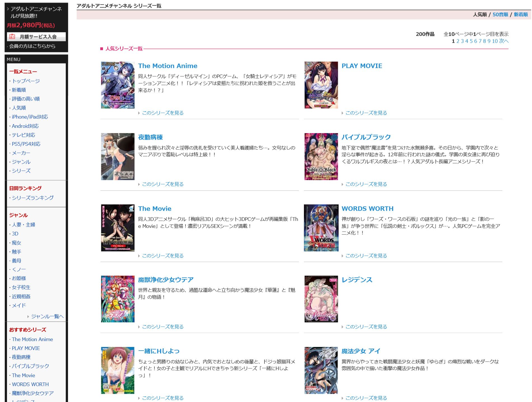Select the 3D genre link
This screenshot has width=532, height=402.
[15, 234]
